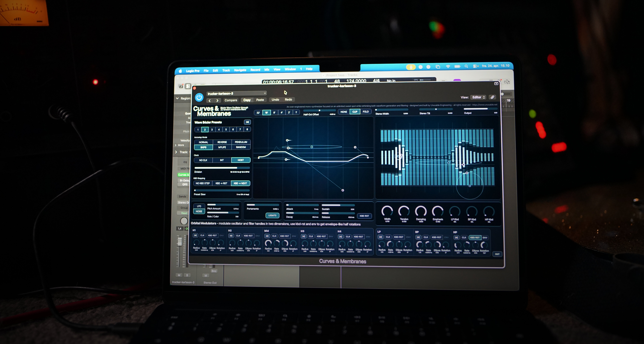Open the Apple menu

tap(180, 71)
